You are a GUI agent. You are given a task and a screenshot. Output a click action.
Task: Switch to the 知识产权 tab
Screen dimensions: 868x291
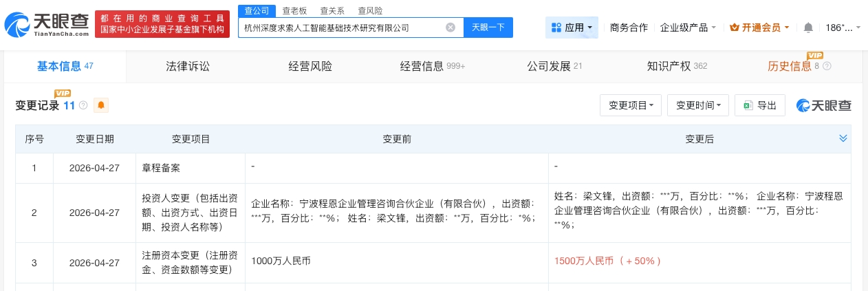(677, 67)
